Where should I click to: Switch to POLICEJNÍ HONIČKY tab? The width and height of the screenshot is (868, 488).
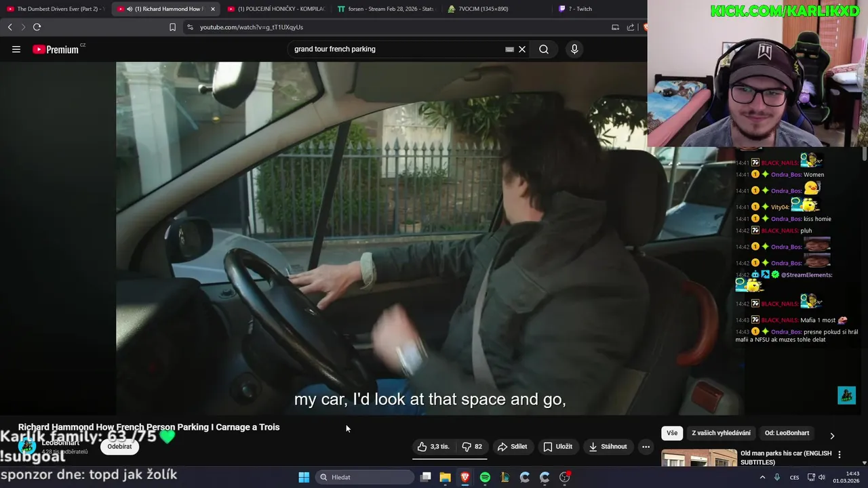click(x=275, y=9)
